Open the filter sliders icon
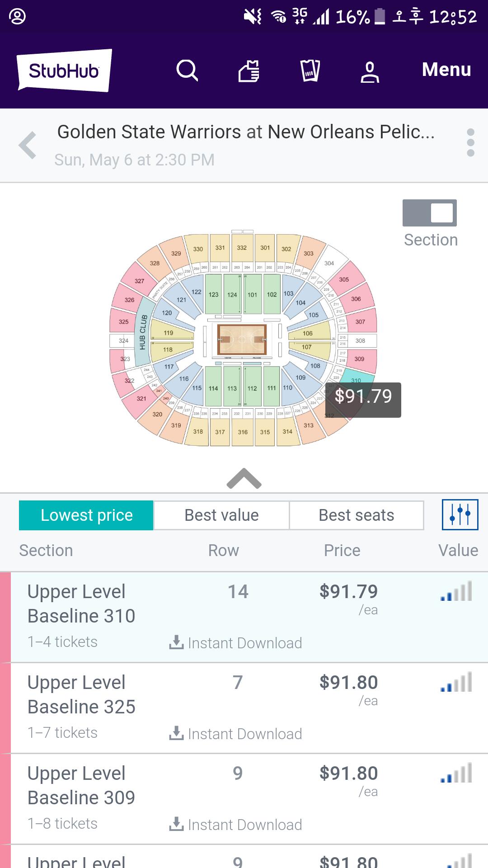 pyautogui.click(x=460, y=514)
